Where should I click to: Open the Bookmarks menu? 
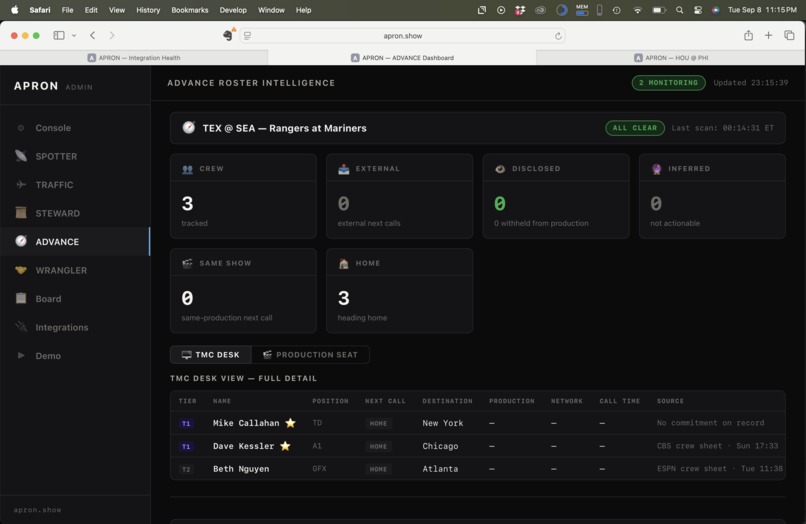click(x=190, y=10)
